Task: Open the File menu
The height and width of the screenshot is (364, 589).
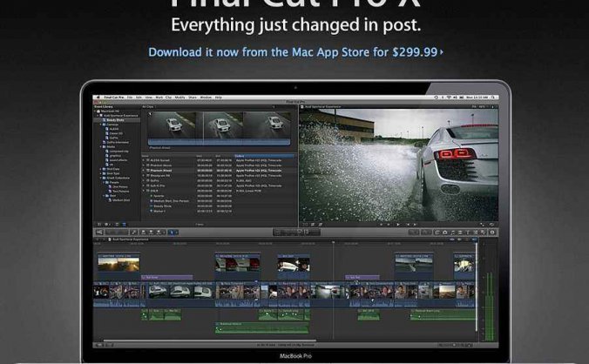Action: point(130,98)
